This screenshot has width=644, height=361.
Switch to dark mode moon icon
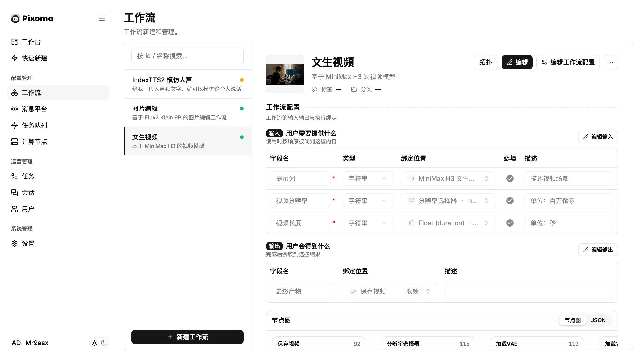pyautogui.click(x=103, y=343)
